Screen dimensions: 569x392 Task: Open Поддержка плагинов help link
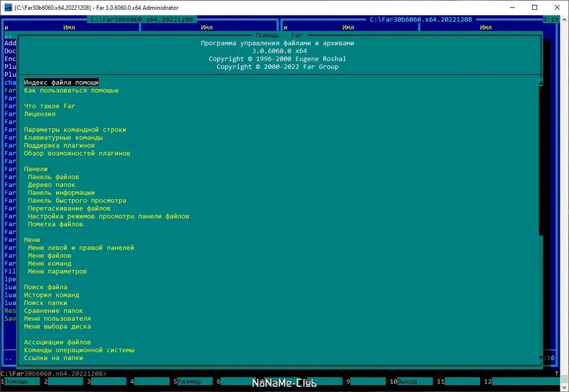tap(60, 146)
